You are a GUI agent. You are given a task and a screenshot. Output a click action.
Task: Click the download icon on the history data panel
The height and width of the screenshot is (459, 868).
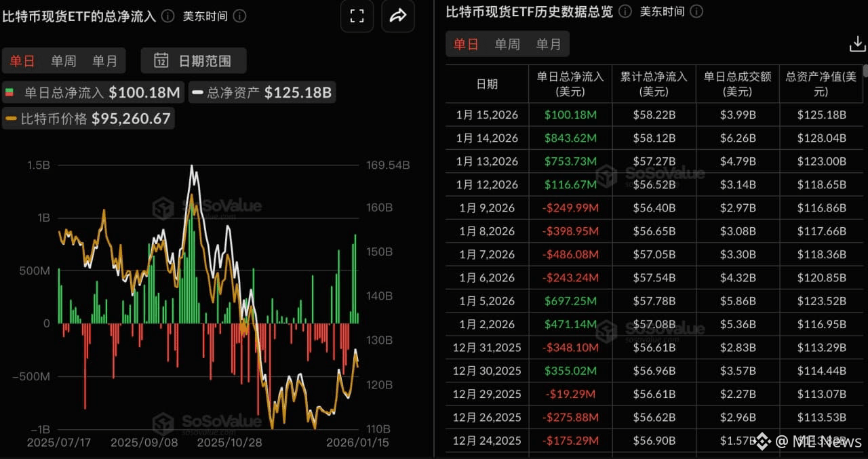pos(857,43)
